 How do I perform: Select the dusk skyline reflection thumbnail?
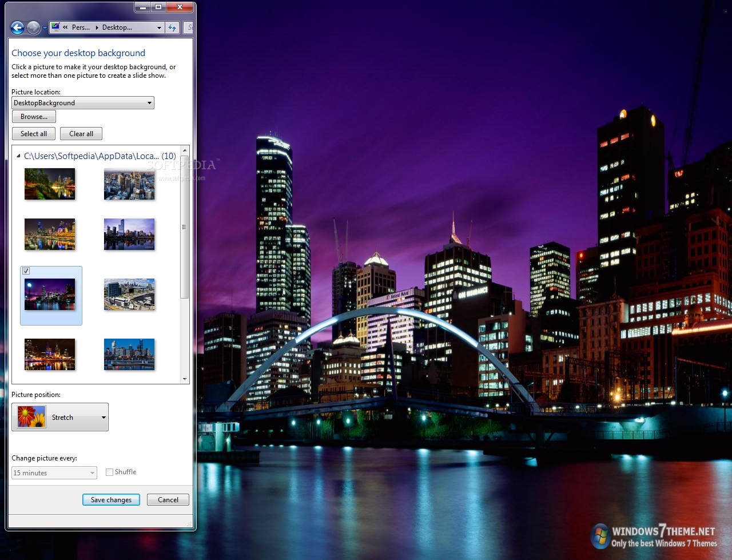[129, 234]
